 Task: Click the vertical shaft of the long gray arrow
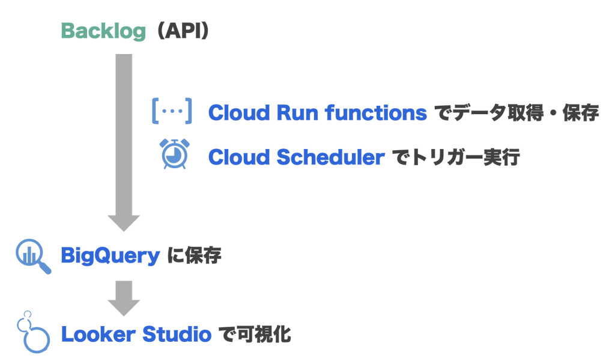click(124, 132)
